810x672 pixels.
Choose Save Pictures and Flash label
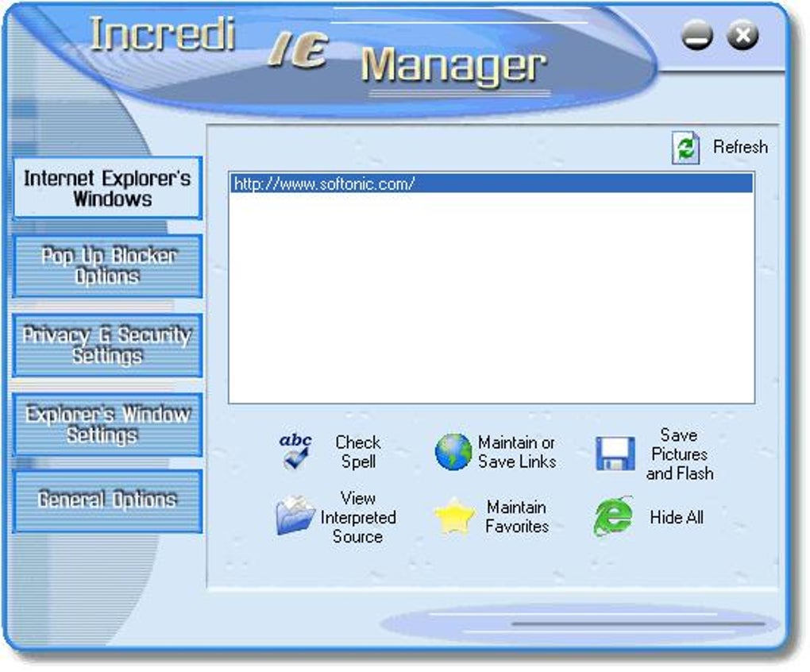[679, 454]
